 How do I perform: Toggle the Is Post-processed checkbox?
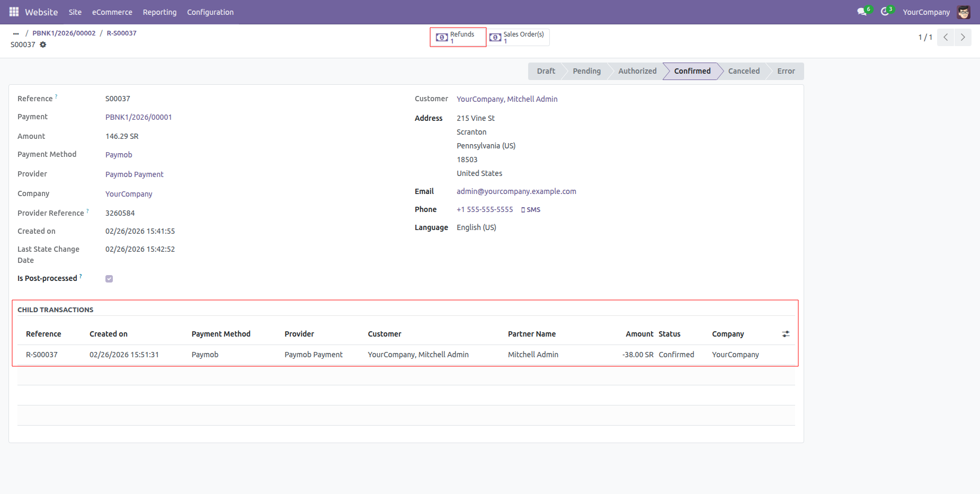click(109, 279)
